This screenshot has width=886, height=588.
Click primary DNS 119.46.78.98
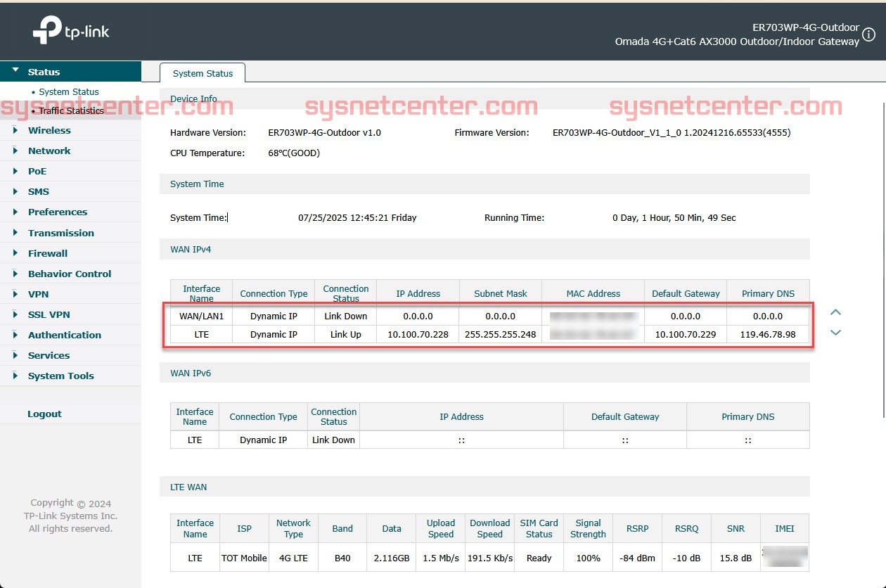tap(768, 334)
